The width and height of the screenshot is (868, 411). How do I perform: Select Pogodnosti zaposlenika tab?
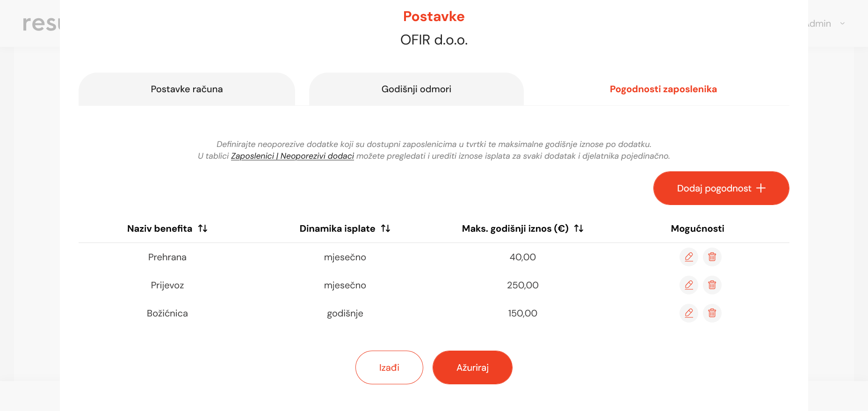(x=663, y=89)
